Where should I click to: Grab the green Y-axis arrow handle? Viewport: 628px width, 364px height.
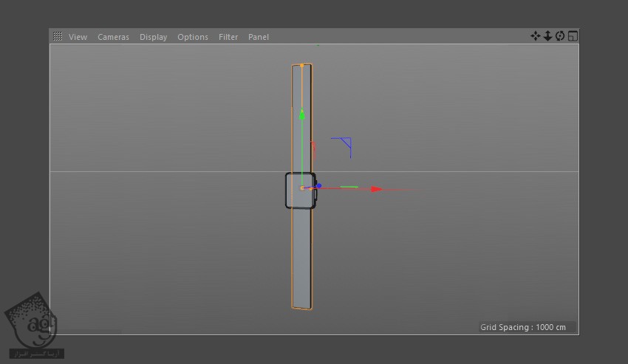click(x=301, y=114)
